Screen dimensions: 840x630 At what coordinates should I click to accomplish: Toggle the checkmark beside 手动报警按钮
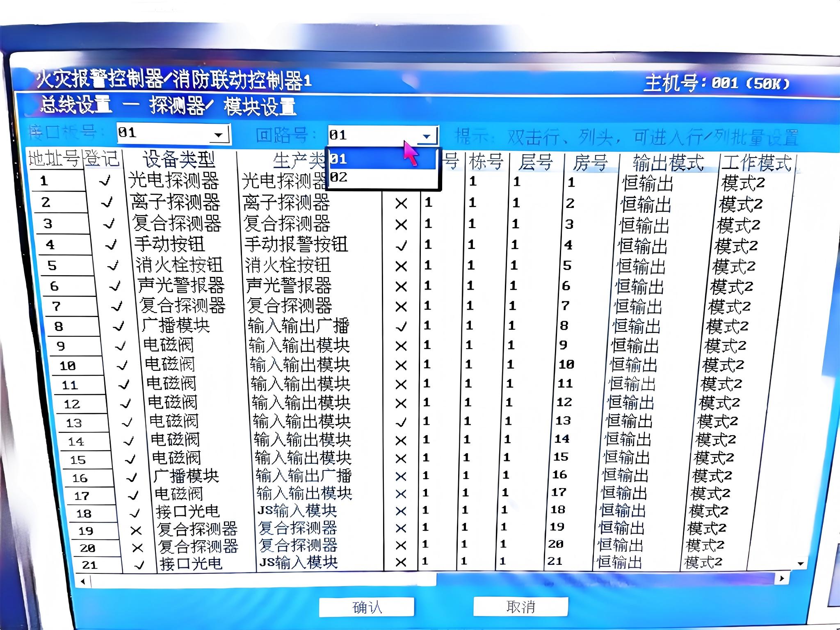[x=401, y=246]
